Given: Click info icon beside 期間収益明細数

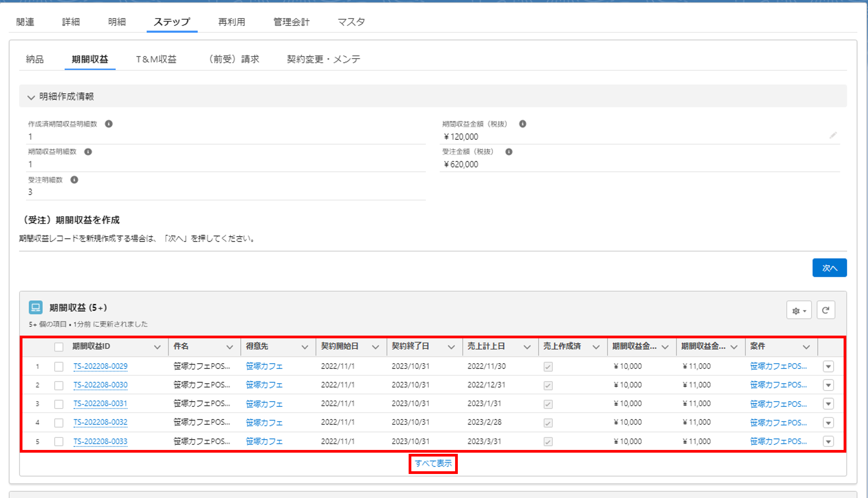Looking at the screenshot, I should coord(88,152).
